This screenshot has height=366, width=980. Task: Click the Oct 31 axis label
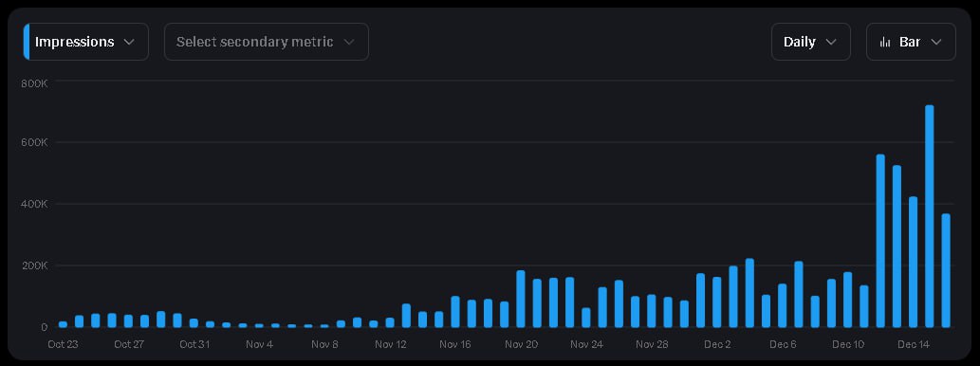coord(194,344)
